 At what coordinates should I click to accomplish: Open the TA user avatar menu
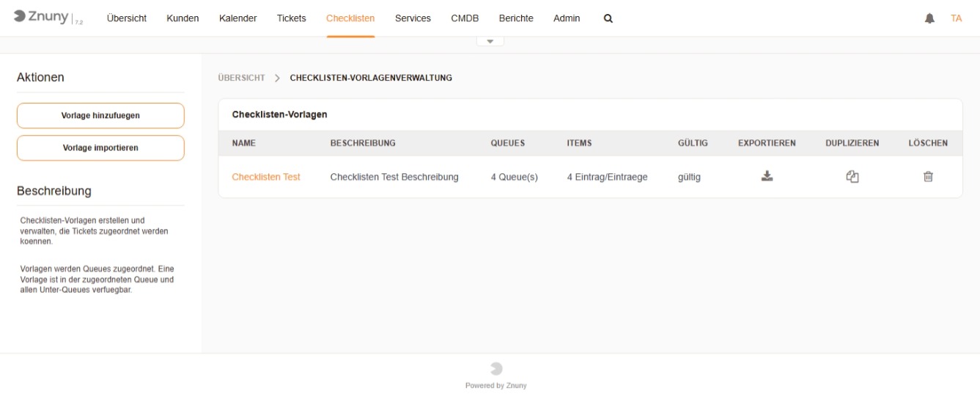coord(956,19)
